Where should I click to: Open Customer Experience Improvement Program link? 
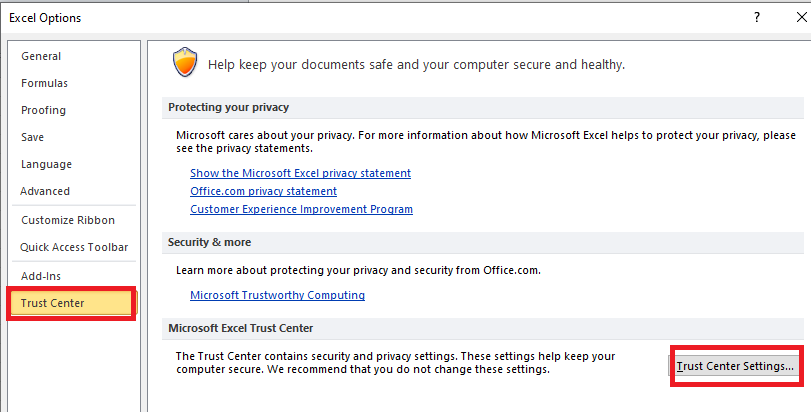[x=301, y=209]
